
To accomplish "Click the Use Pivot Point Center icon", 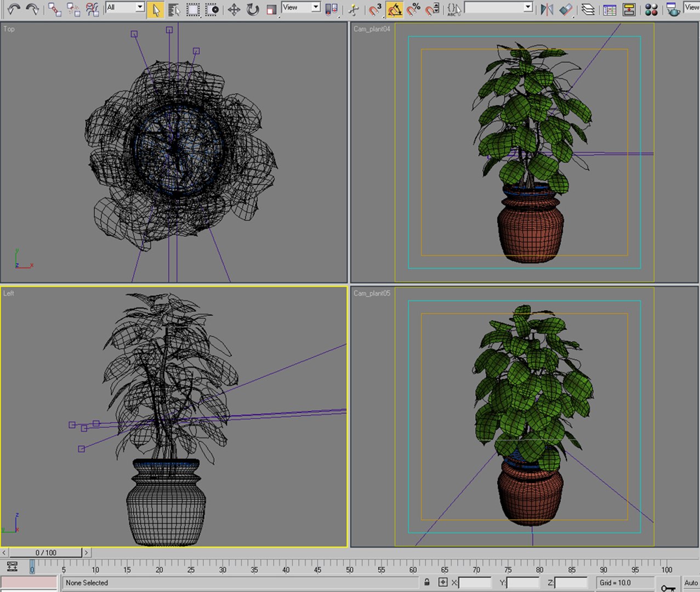I will pos(331,9).
